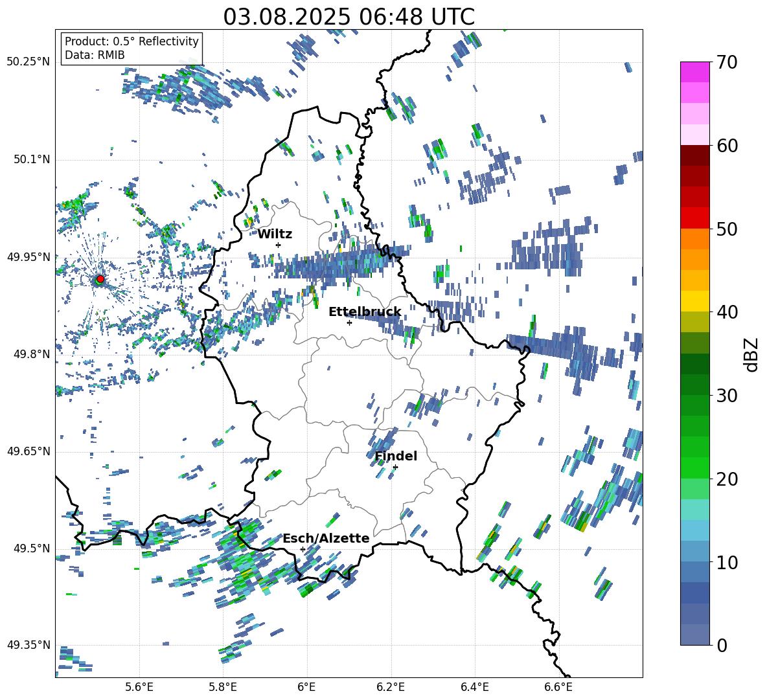
Task: Click the 'Product: 0.5° Reflectivity' text
Action: [x=132, y=41]
